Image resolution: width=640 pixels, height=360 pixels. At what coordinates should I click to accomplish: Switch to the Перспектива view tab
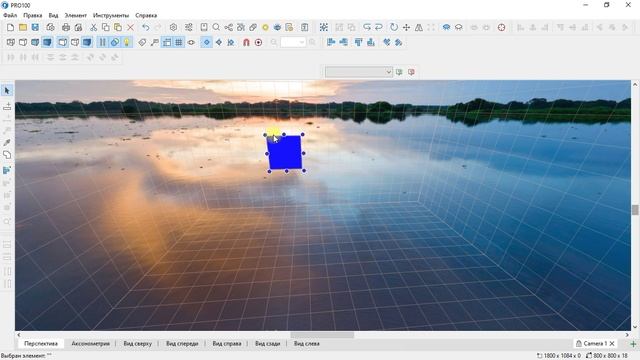[x=41, y=344]
